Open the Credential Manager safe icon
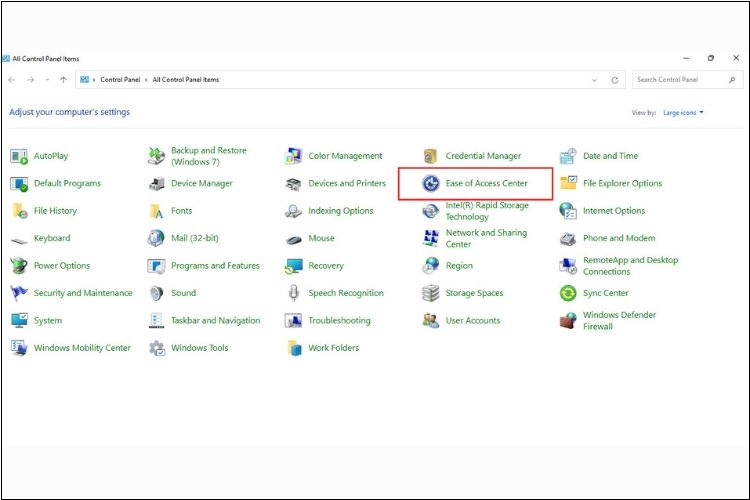 [430, 156]
